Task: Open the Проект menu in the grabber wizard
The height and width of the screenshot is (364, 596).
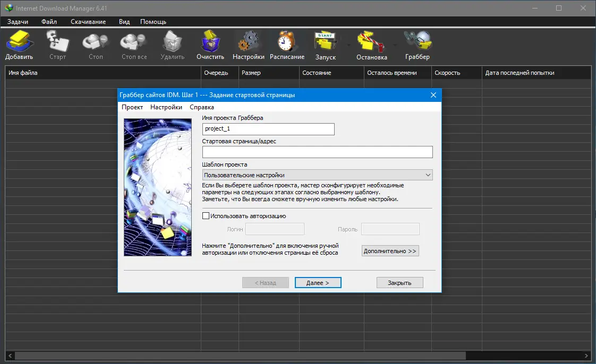Action: tap(133, 107)
